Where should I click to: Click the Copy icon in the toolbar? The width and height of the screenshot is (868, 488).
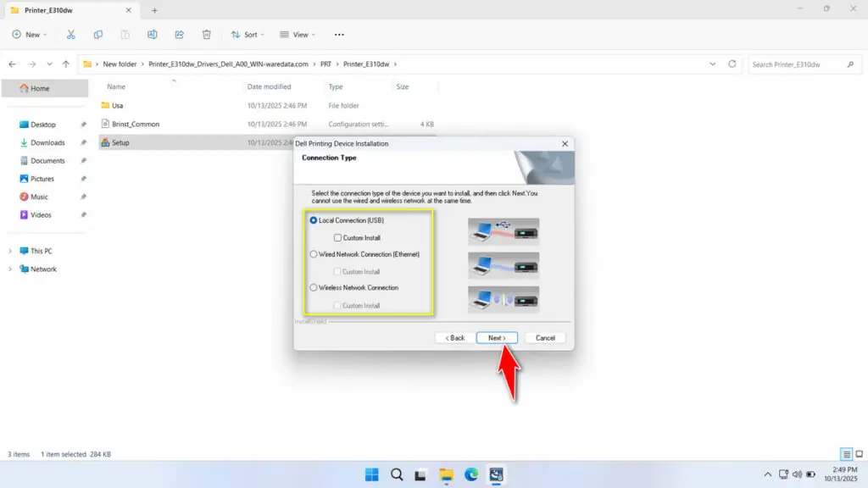[x=97, y=35]
